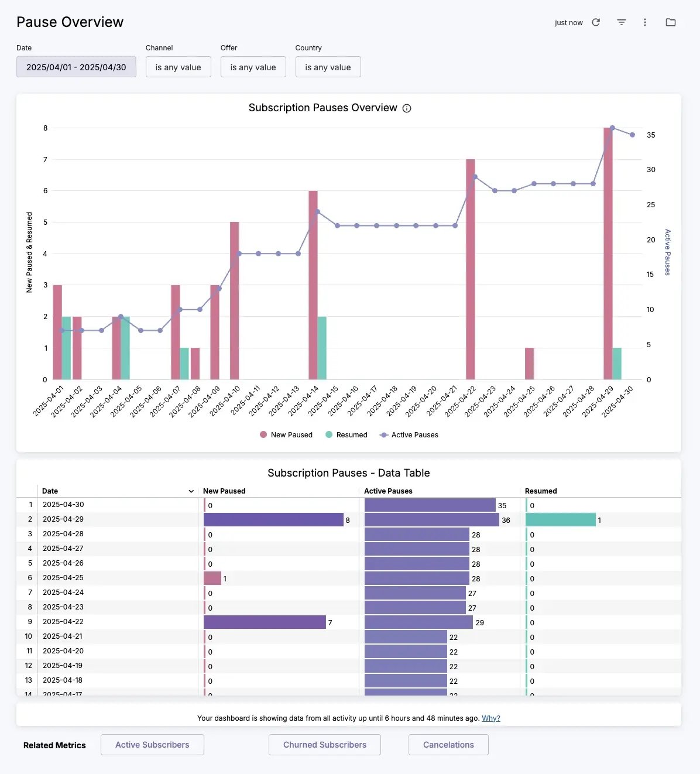Screen dimensions: 700x774
Task: Open the Cancelations related metric
Action: pos(448,745)
